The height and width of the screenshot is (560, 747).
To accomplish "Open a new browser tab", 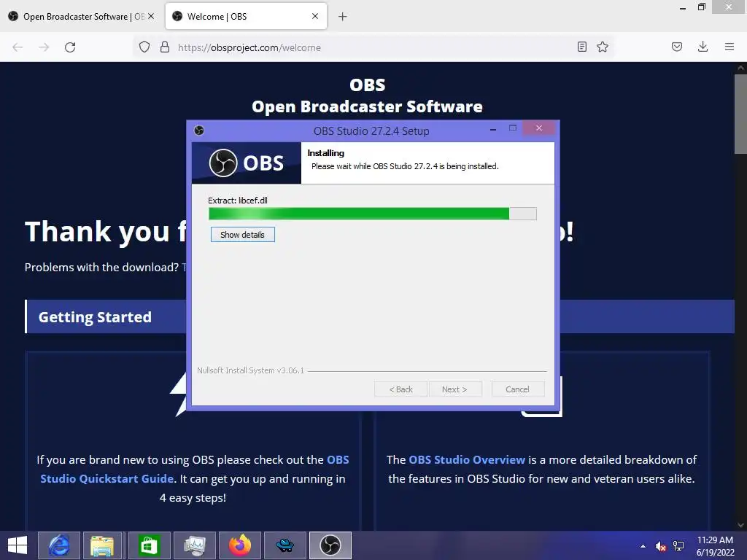I will (343, 17).
